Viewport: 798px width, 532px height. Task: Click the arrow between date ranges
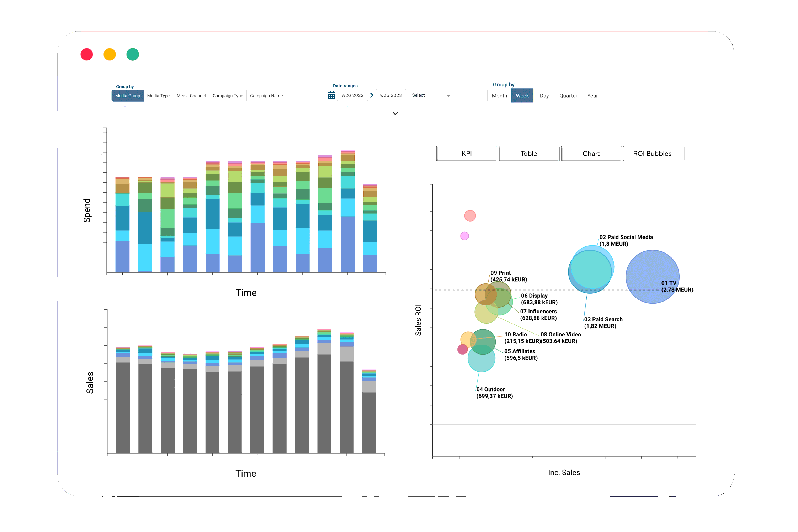tap(372, 95)
